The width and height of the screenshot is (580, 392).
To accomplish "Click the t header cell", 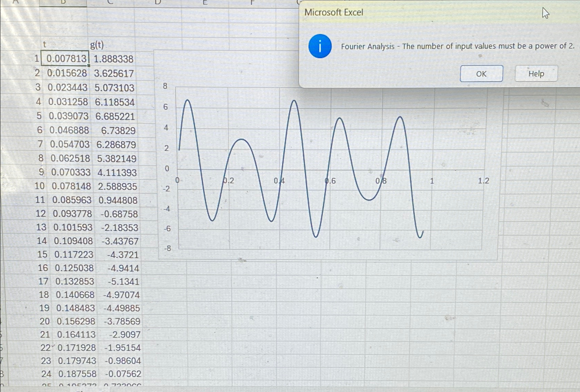I will click(45, 45).
